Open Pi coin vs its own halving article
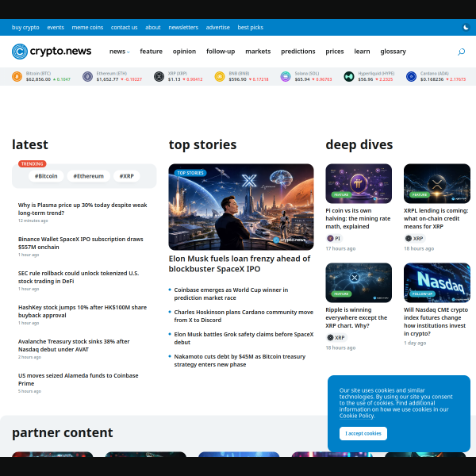This screenshot has height=476, width=476. click(x=358, y=219)
